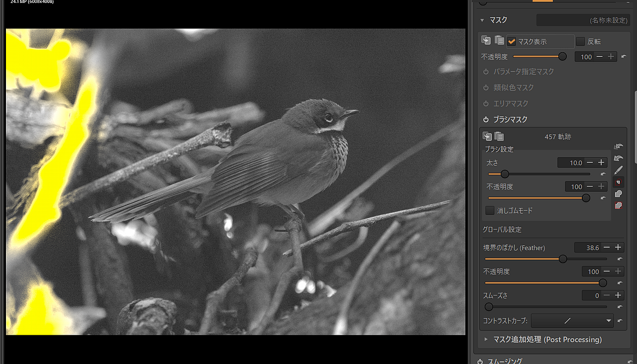This screenshot has width=637, height=364.
Task: Decrease global 不透明度 value in グローバル設定
Action: click(x=607, y=271)
